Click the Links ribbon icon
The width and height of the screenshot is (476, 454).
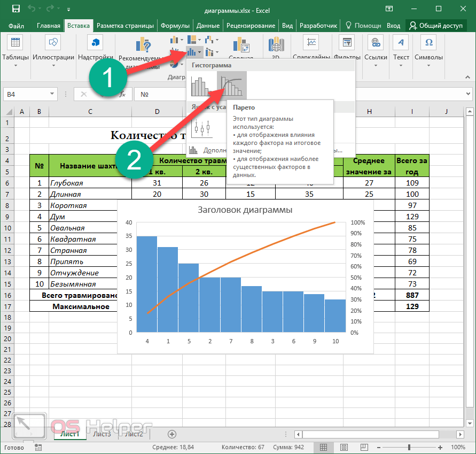click(376, 51)
